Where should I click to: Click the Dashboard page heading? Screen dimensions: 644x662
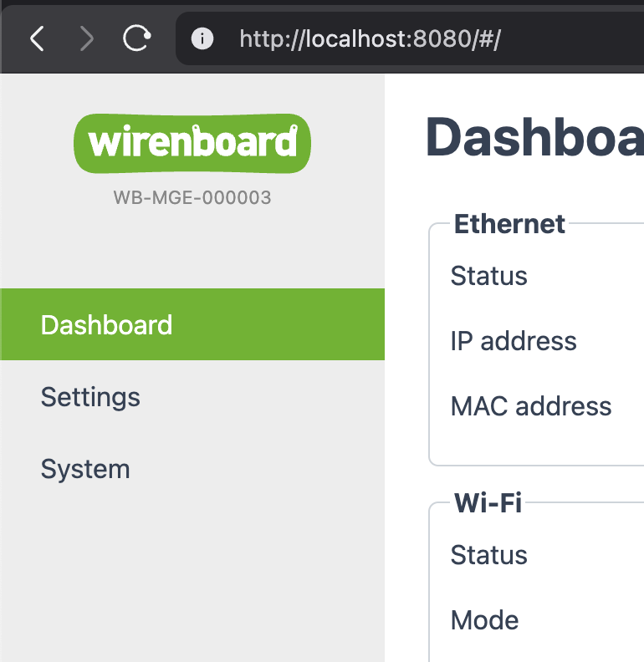tap(535, 138)
